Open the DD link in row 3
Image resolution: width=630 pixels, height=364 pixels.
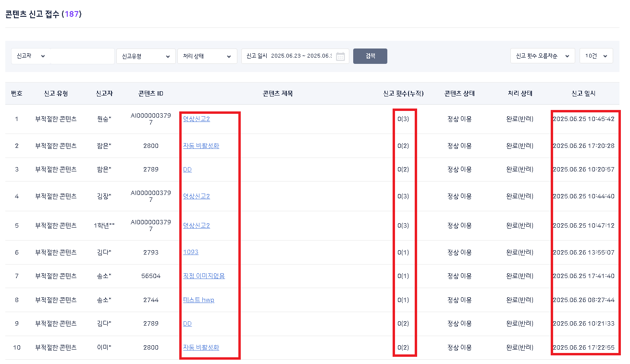coord(187,170)
